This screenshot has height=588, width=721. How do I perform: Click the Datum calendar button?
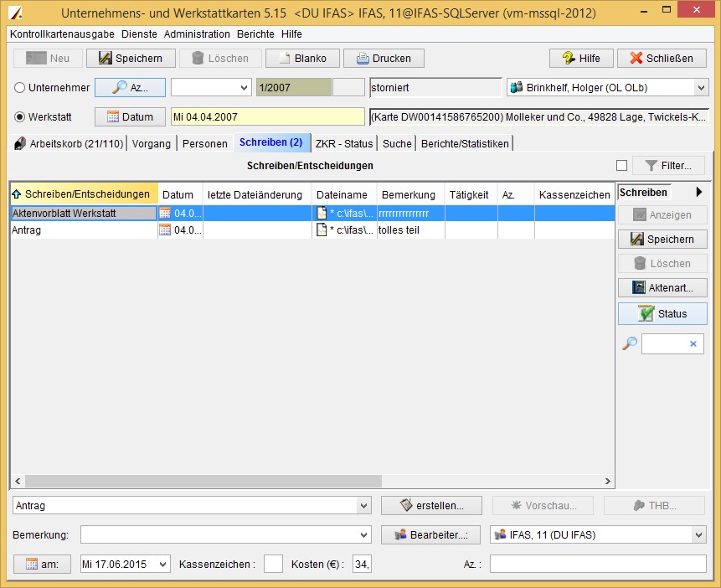pos(130,117)
